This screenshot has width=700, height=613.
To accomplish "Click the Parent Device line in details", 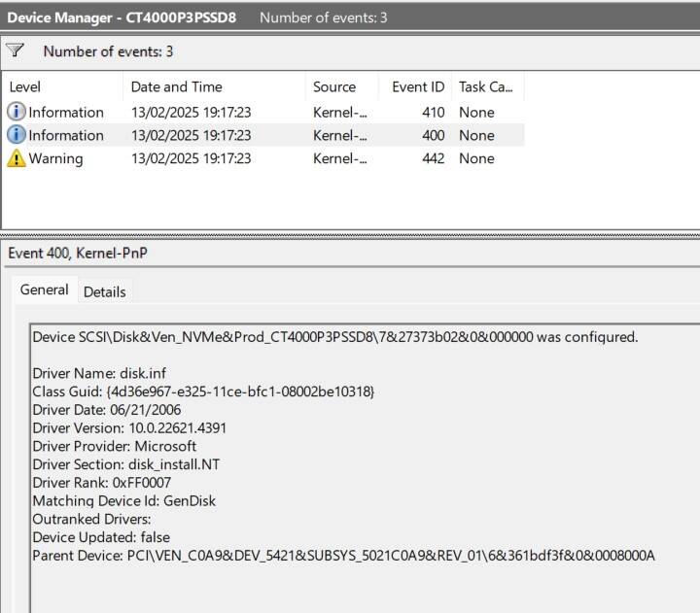I will [x=343, y=556].
